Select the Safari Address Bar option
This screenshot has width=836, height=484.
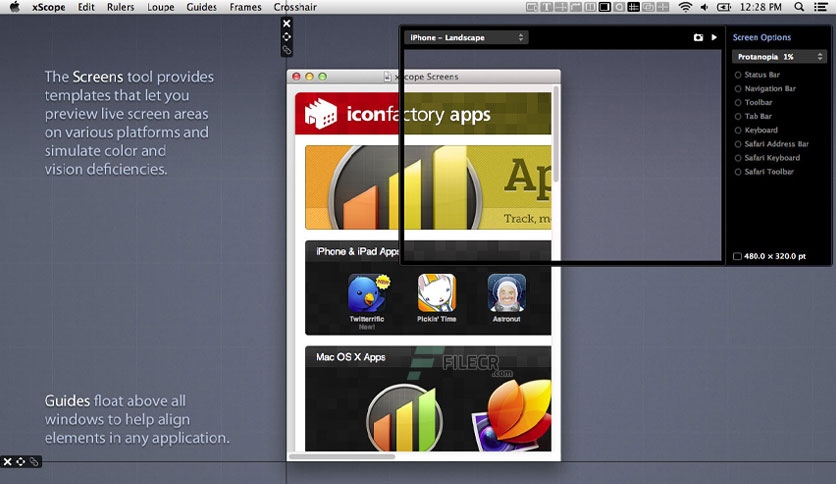[771, 144]
